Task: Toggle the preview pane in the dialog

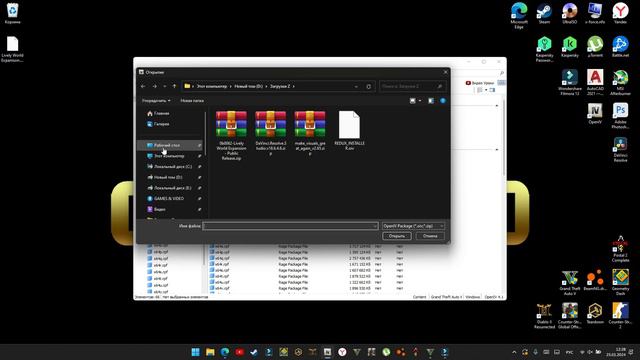Action: pos(431,101)
